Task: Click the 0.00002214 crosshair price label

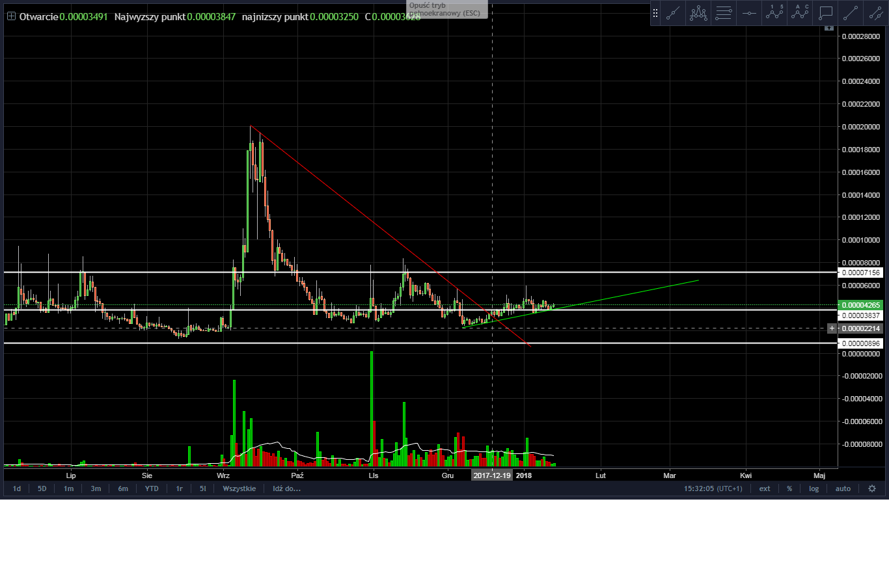Action: pos(861,328)
